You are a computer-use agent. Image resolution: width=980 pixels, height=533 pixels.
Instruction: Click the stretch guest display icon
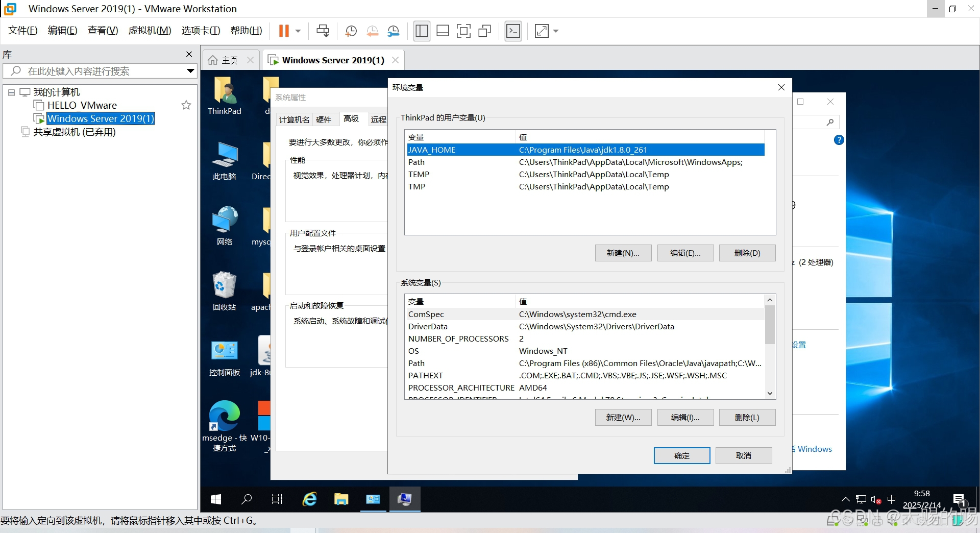tap(542, 31)
